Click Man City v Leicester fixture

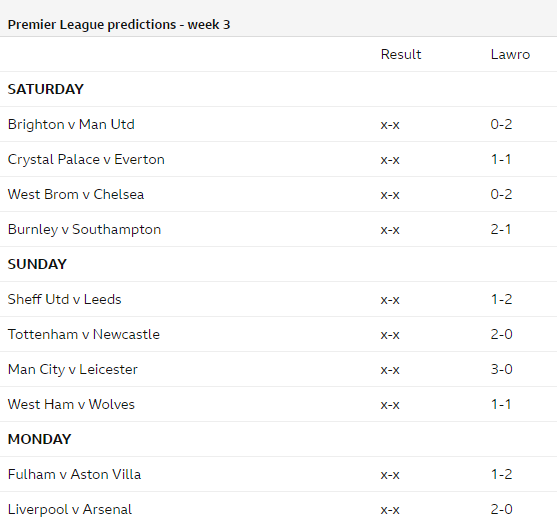[72, 369]
